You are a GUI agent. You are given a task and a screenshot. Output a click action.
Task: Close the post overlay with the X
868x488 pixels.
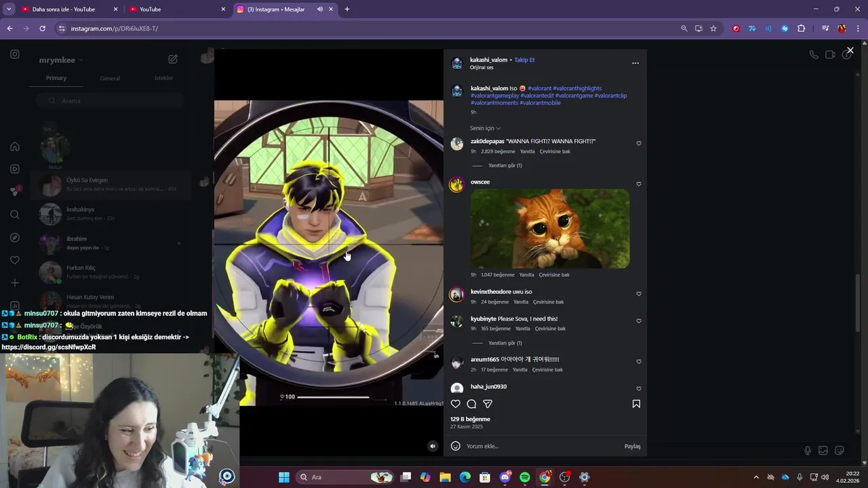pos(850,51)
